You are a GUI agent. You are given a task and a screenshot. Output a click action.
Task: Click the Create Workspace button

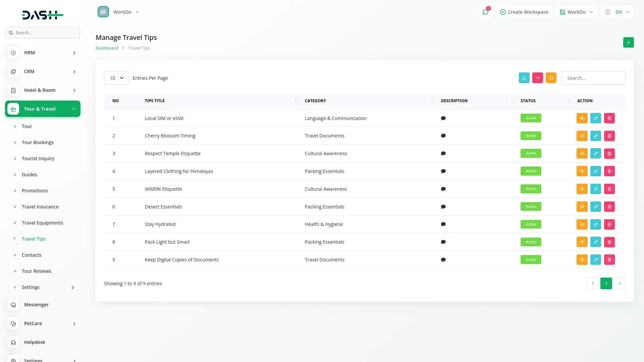click(x=524, y=12)
